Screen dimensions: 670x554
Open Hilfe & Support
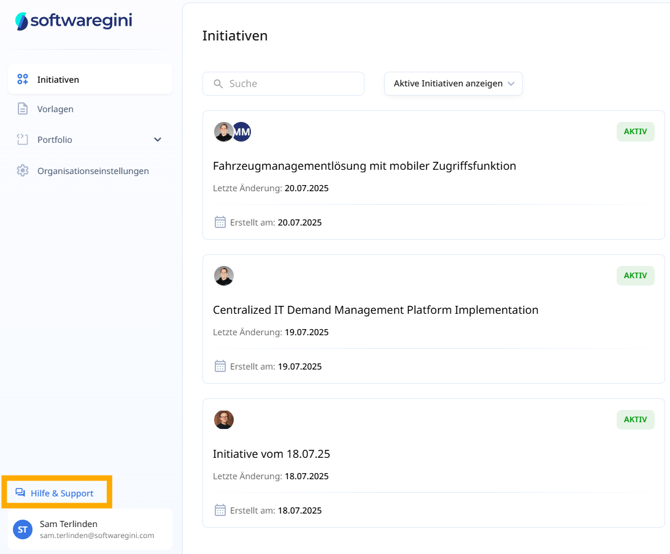pyautogui.click(x=61, y=493)
